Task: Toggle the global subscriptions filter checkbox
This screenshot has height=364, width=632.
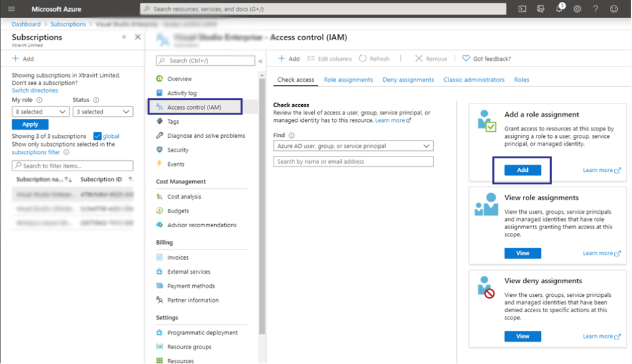Action: click(x=97, y=136)
